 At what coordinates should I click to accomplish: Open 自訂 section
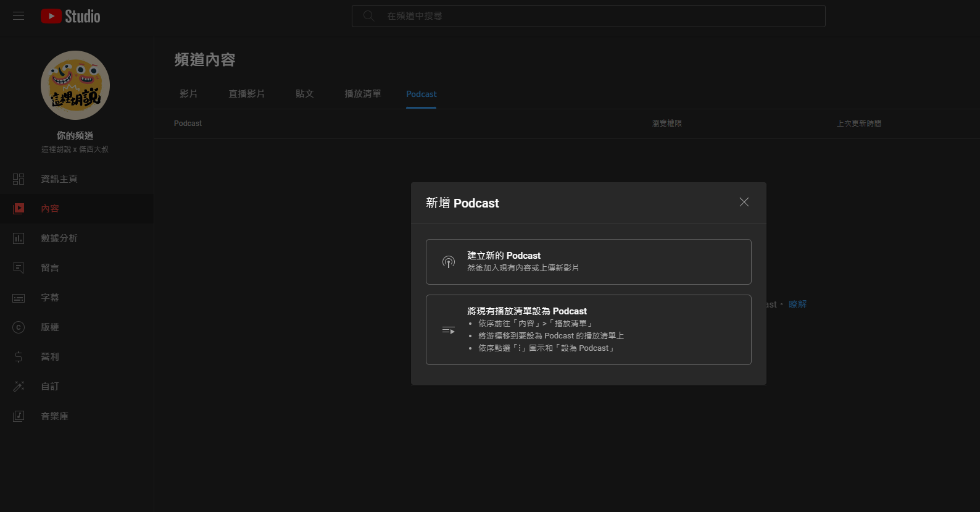pos(77,387)
